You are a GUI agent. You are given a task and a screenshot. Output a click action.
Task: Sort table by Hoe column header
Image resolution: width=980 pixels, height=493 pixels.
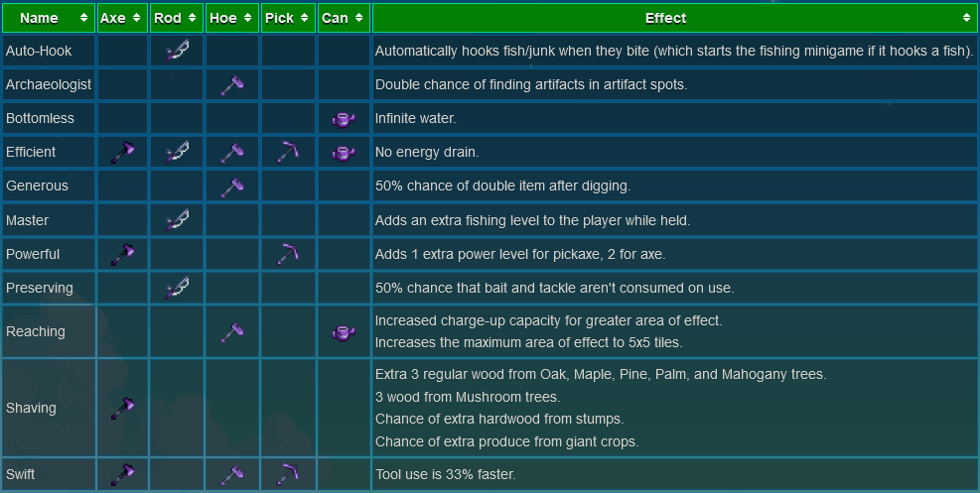coord(231,18)
